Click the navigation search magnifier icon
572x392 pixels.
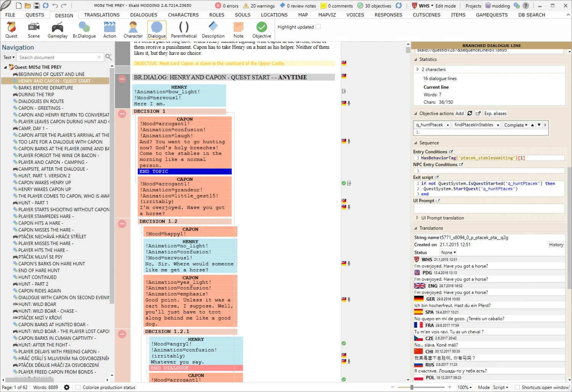(109, 57)
